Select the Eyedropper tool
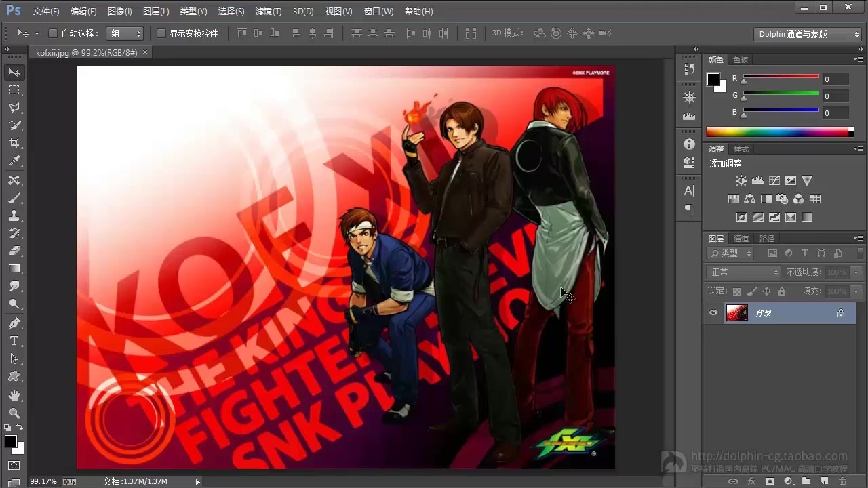868x488 pixels. coord(14,161)
